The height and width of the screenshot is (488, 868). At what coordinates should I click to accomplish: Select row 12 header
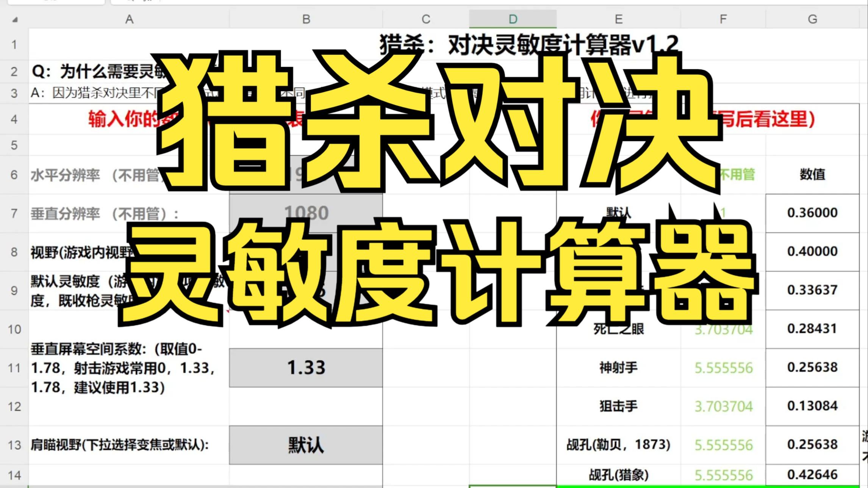(x=14, y=407)
